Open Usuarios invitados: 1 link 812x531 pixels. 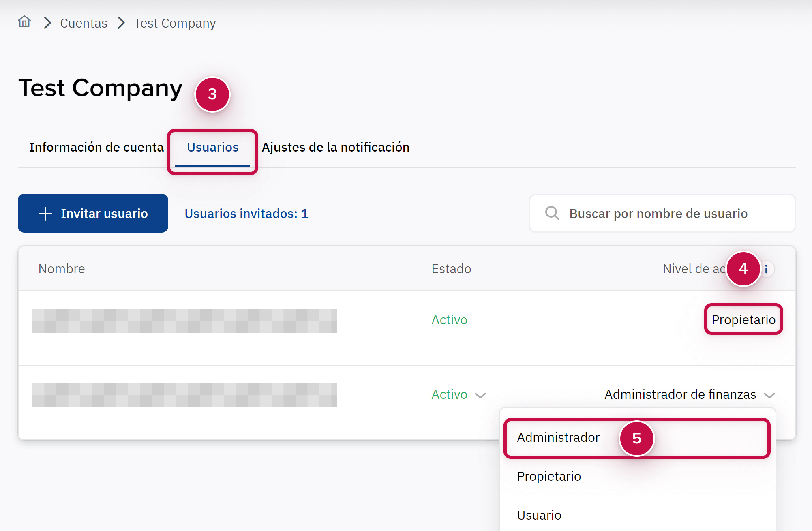click(246, 214)
